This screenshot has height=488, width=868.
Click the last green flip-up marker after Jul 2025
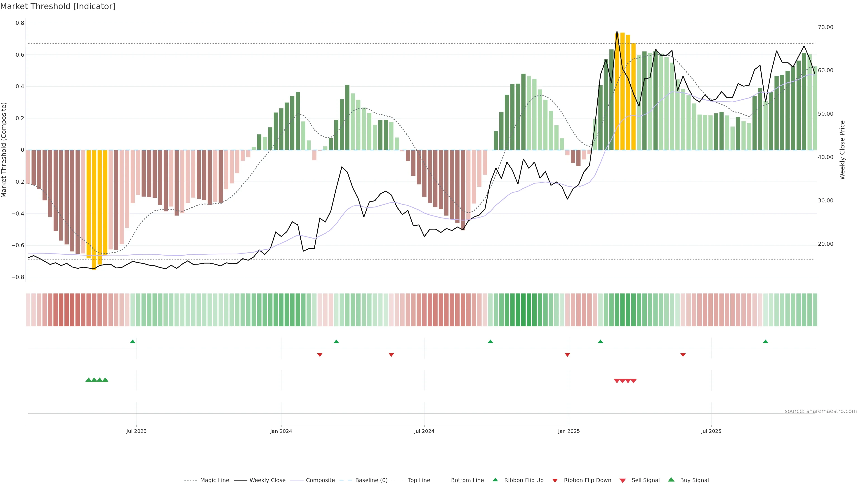[x=766, y=342]
